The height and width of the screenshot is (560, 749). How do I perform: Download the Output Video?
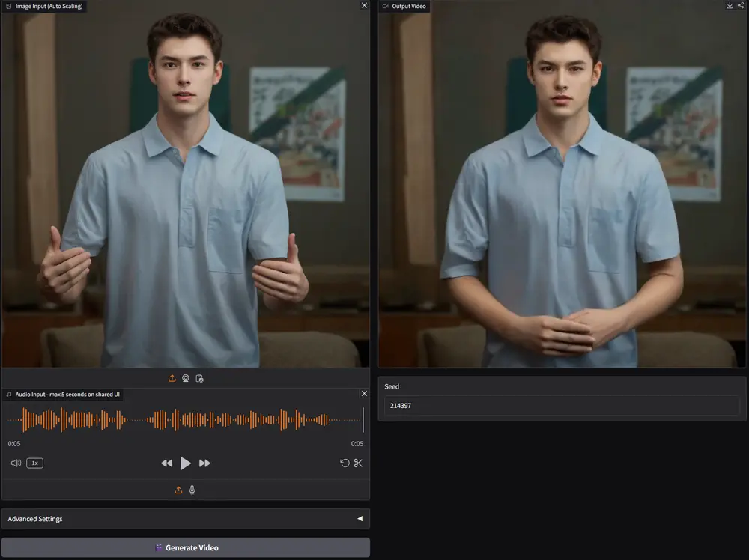pos(730,5)
